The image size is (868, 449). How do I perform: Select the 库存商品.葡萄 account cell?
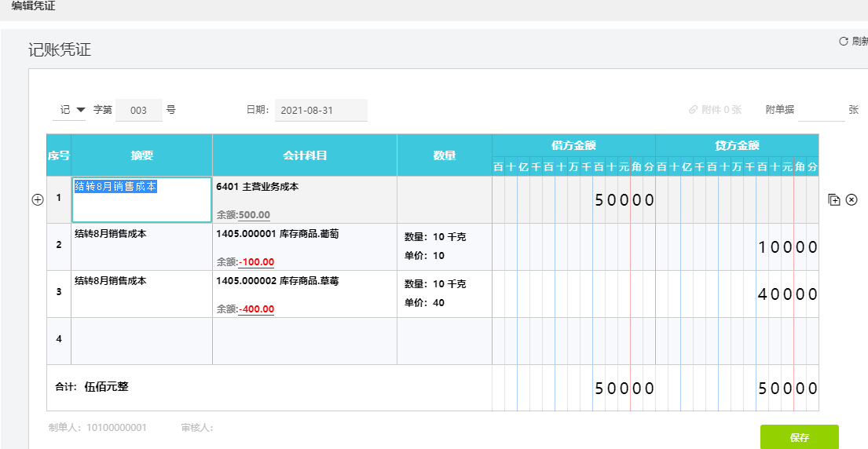click(305, 246)
